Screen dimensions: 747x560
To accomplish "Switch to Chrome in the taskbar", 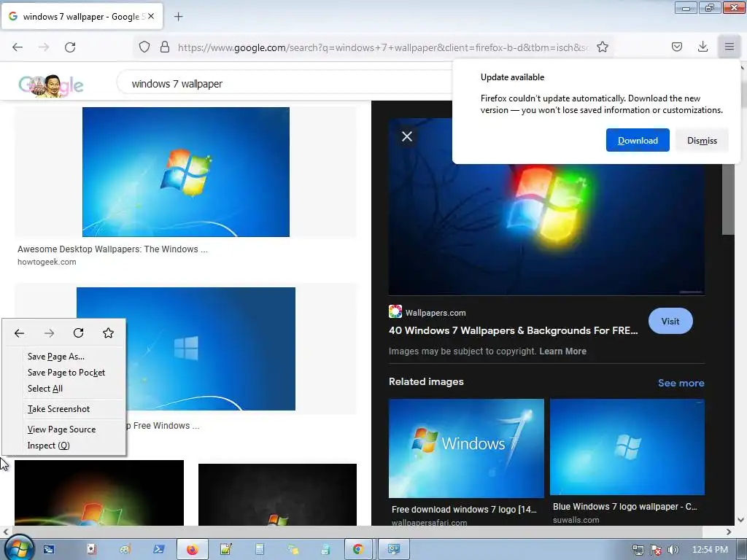I will point(357,550).
